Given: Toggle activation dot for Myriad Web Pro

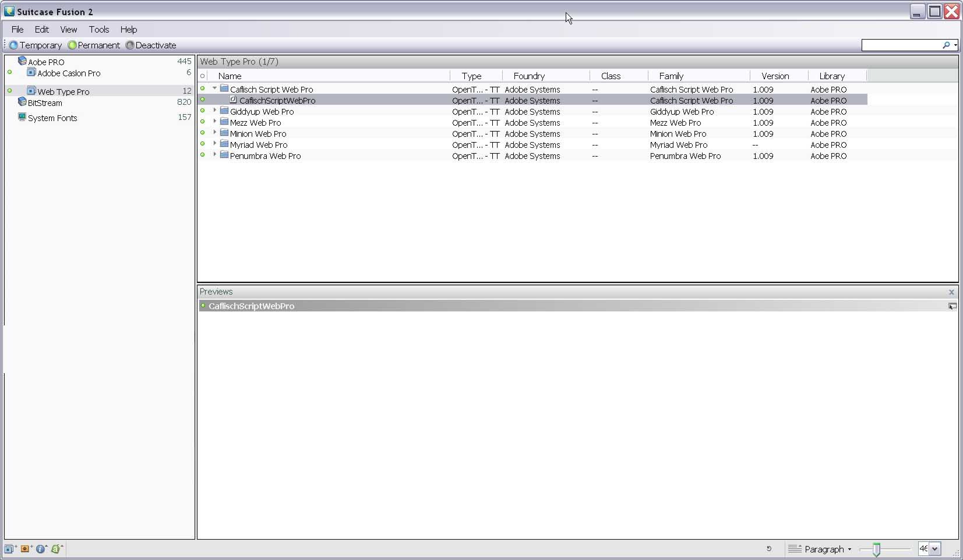Looking at the screenshot, I should (203, 144).
